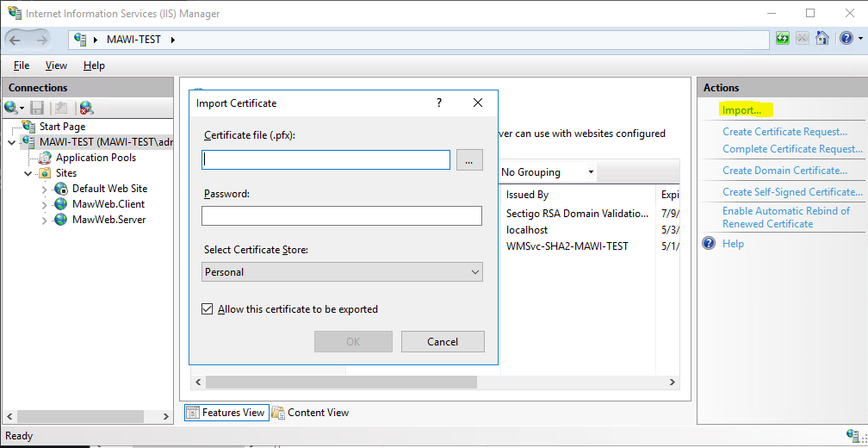This screenshot has height=448, width=868.
Task: Click the Stop loading icon
Action: [x=803, y=39]
